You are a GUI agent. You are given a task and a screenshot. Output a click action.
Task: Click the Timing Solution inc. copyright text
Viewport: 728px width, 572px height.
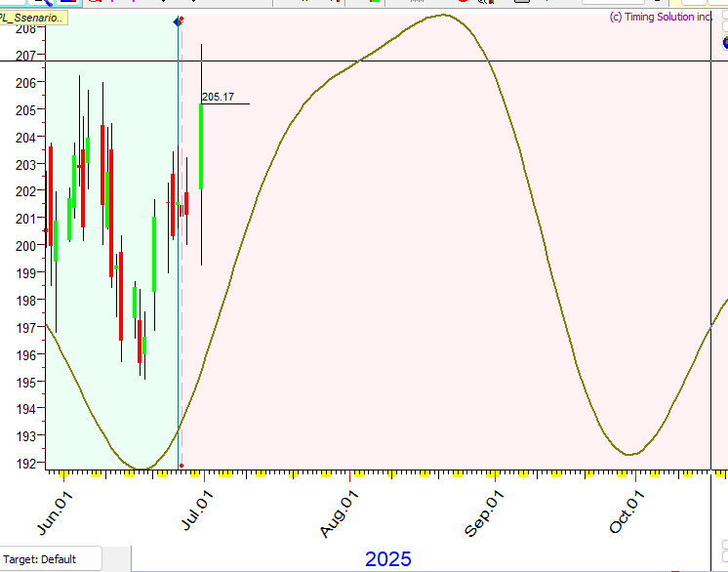click(661, 17)
